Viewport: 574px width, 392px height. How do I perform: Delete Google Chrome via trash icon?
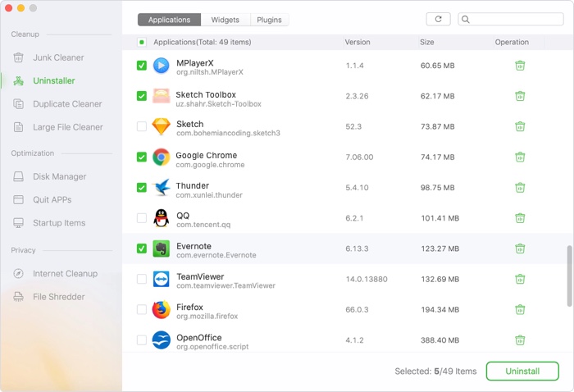point(520,157)
